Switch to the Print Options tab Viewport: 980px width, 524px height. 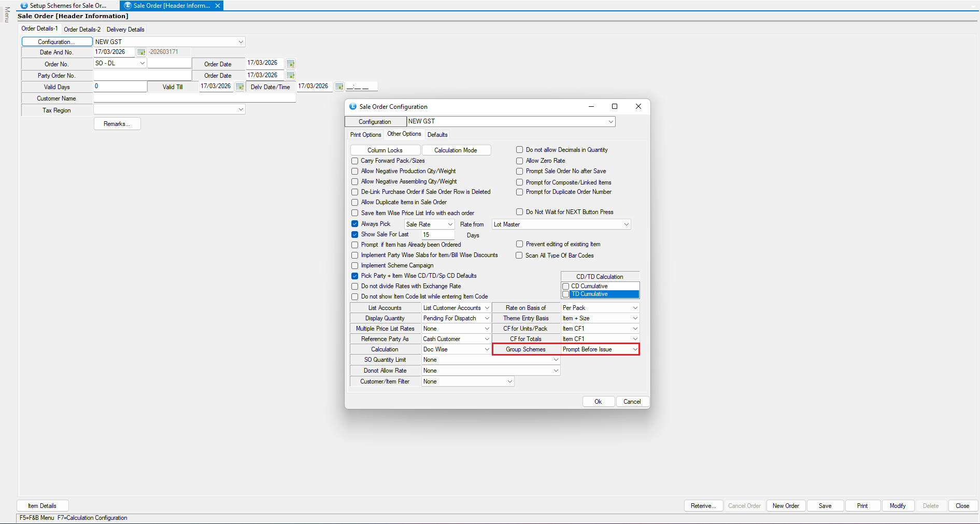tap(365, 135)
